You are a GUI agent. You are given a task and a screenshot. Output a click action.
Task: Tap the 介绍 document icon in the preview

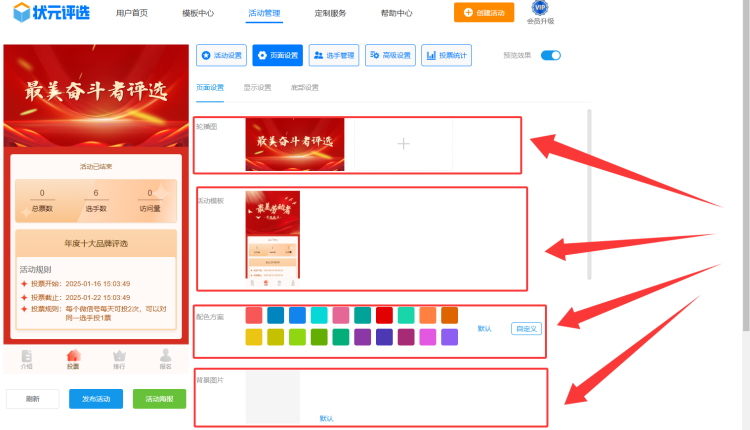(27, 359)
